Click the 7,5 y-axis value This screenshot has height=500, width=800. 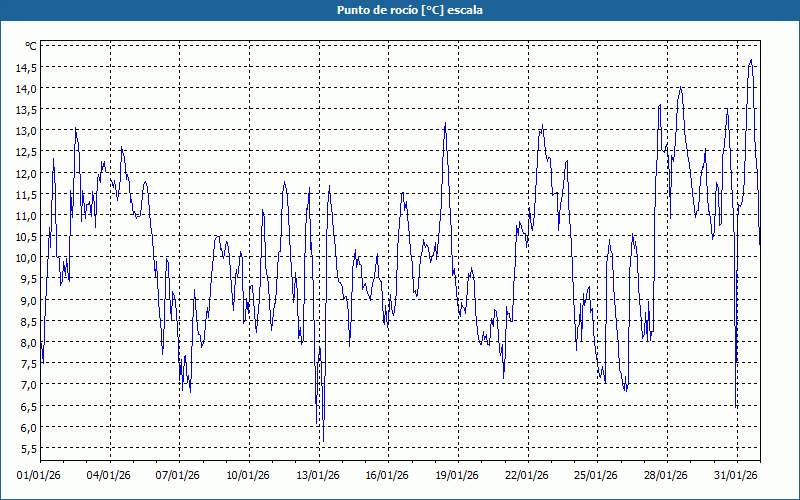pyautogui.click(x=28, y=364)
